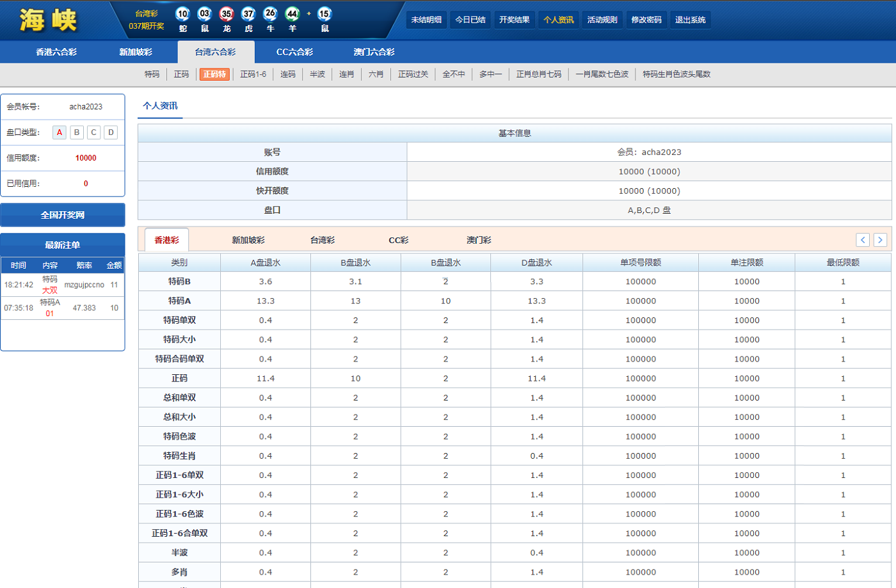The width and height of the screenshot is (896, 588).
Task: Open the 澳门六合彩 lottery tab
Action: (374, 52)
